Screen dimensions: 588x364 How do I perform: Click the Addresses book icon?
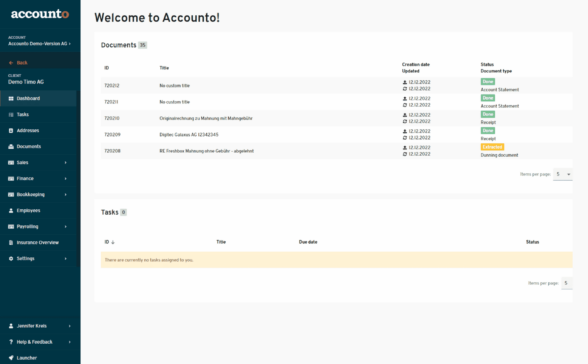coord(11,130)
